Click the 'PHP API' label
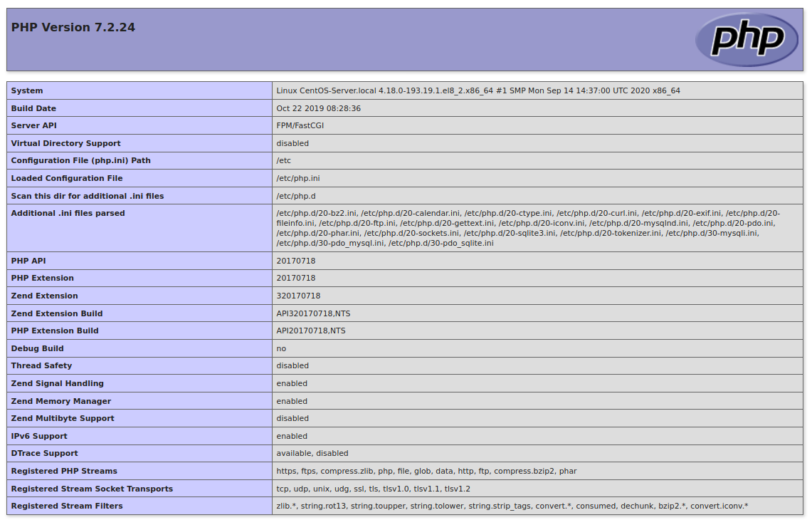The width and height of the screenshot is (812, 520). (x=28, y=261)
